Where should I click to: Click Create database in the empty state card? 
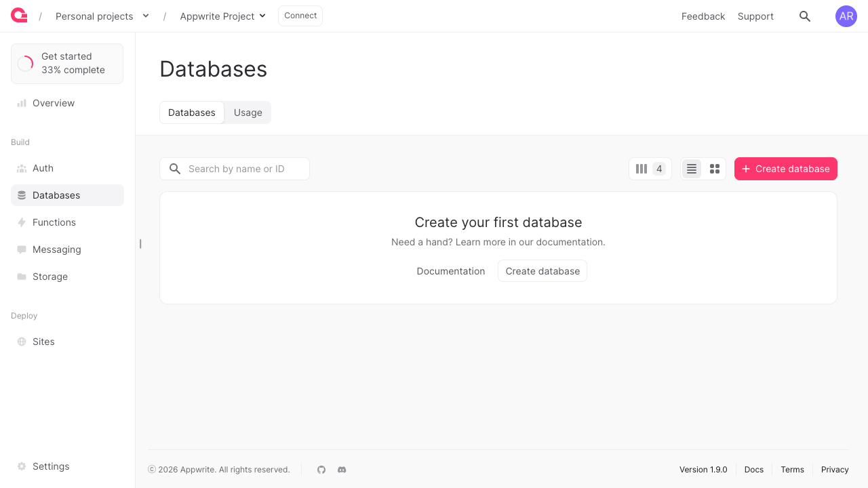click(542, 271)
